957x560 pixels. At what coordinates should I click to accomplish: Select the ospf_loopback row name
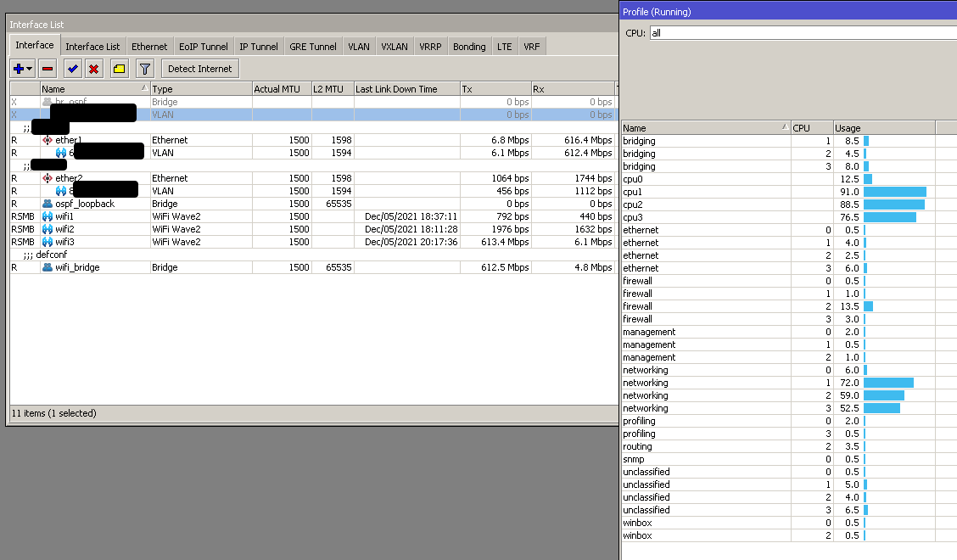85,204
